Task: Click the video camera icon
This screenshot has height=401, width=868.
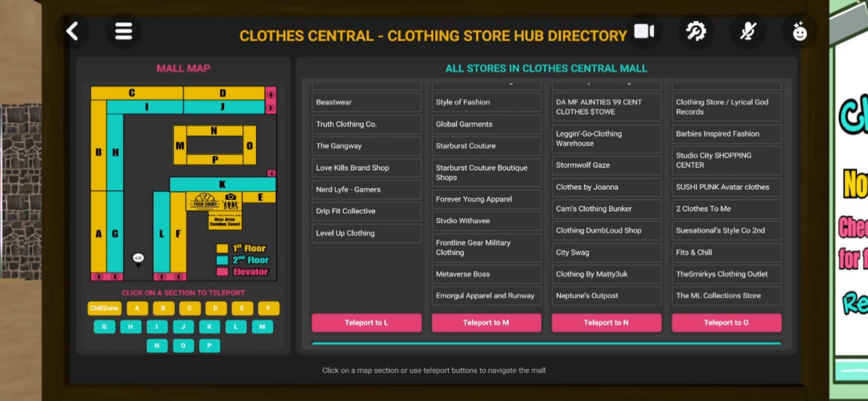Action: pos(644,31)
